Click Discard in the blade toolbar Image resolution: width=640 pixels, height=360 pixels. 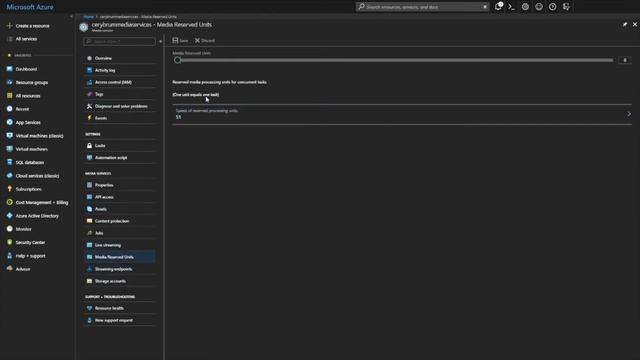pyautogui.click(x=205, y=40)
